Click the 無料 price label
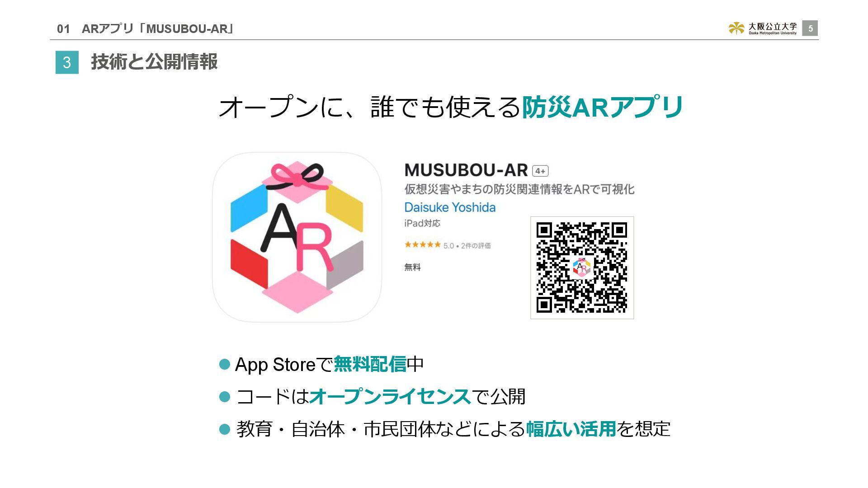Screen dimensions: 868x488 tap(412, 267)
